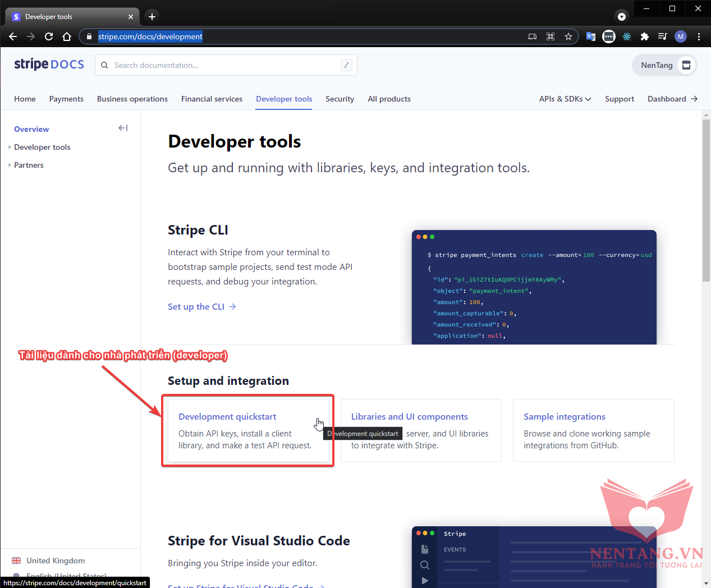Open the Chrome three-dot menu
711x588 pixels.
[699, 36]
